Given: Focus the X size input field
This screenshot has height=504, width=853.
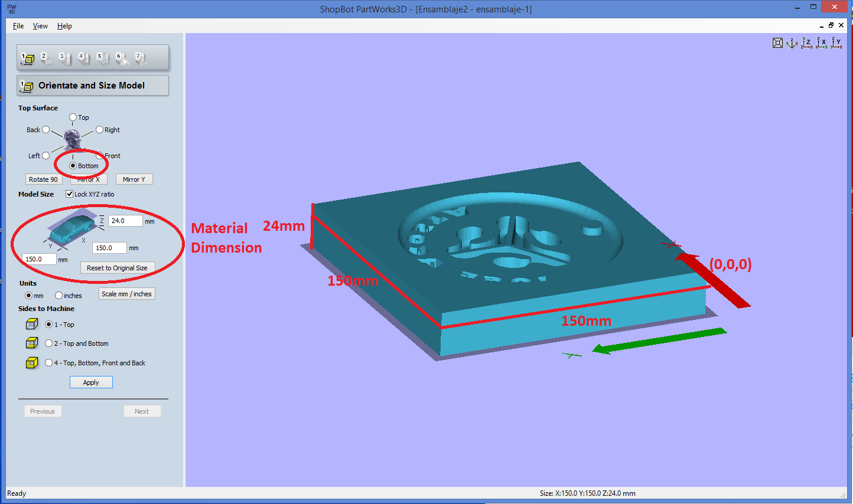Looking at the screenshot, I should [x=109, y=248].
